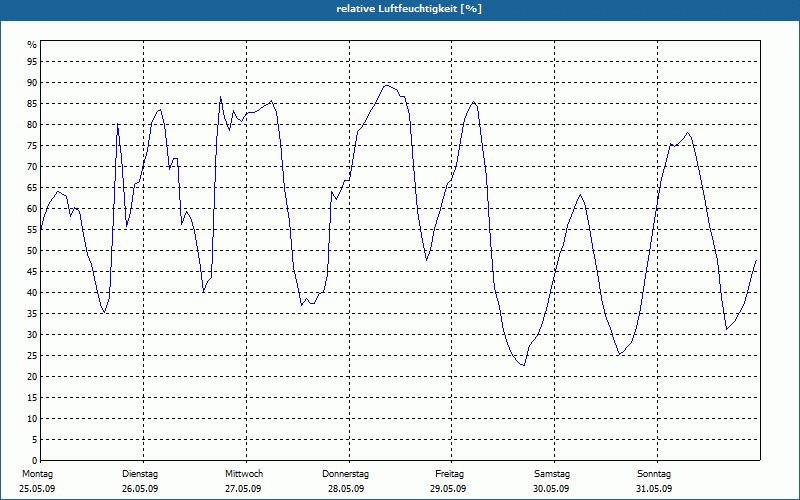Click the date '28.05.09'
800x500 pixels.
point(346,489)
